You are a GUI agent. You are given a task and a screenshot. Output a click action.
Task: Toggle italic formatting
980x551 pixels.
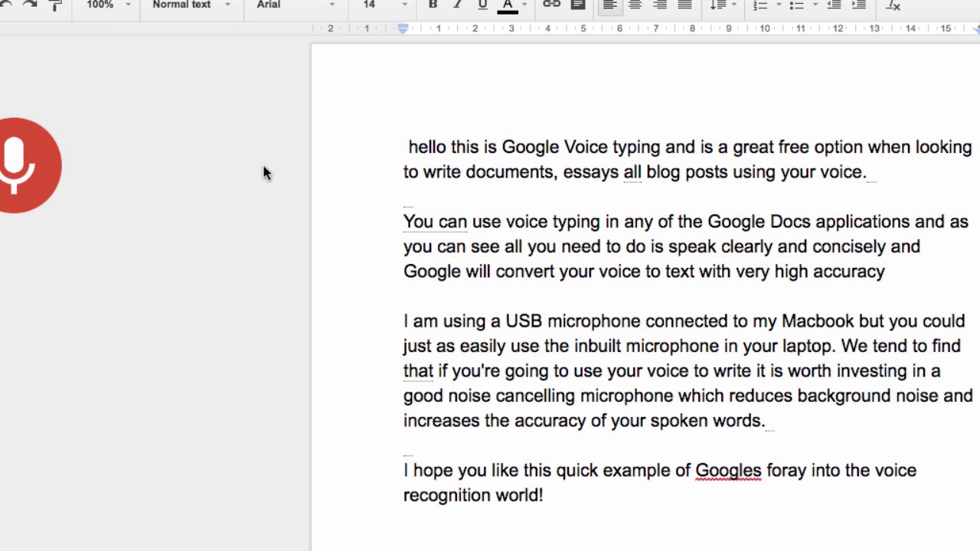(458, 5)
